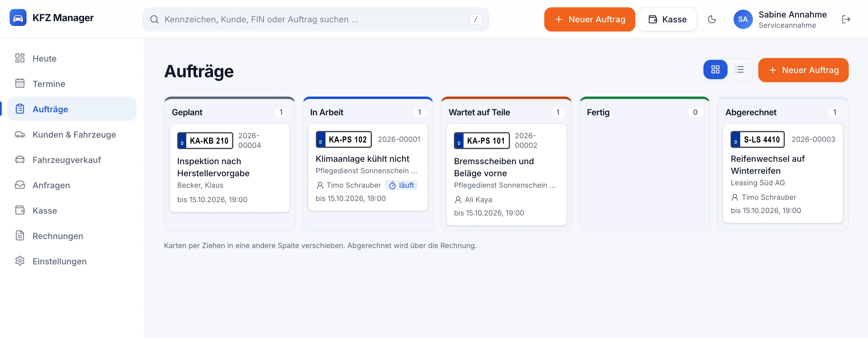The width and height of the screenshot is (868, 338).
Task: Click the Klimaanlage kühlt nicht title
Action: click(362, 158)
